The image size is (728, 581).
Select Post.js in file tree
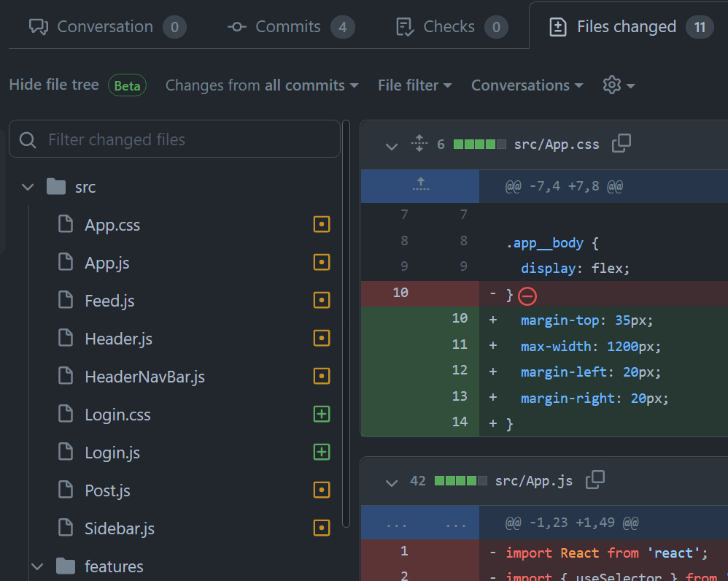pos(107,490)
